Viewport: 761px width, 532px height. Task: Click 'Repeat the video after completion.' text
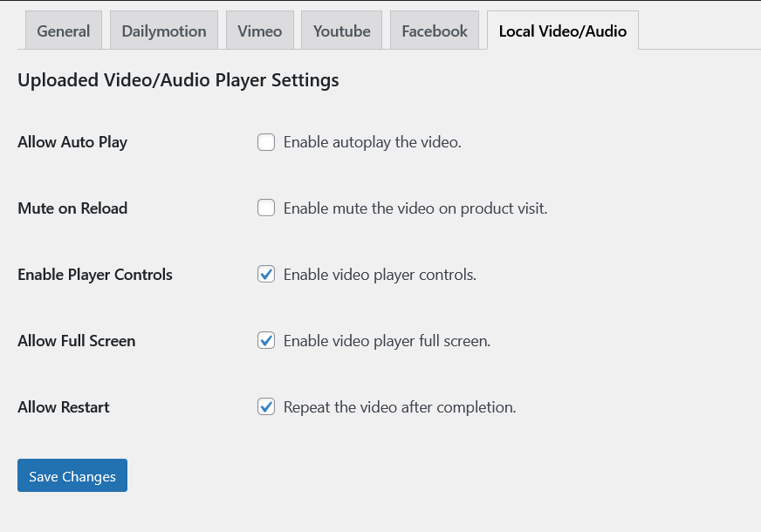(400, 407)
